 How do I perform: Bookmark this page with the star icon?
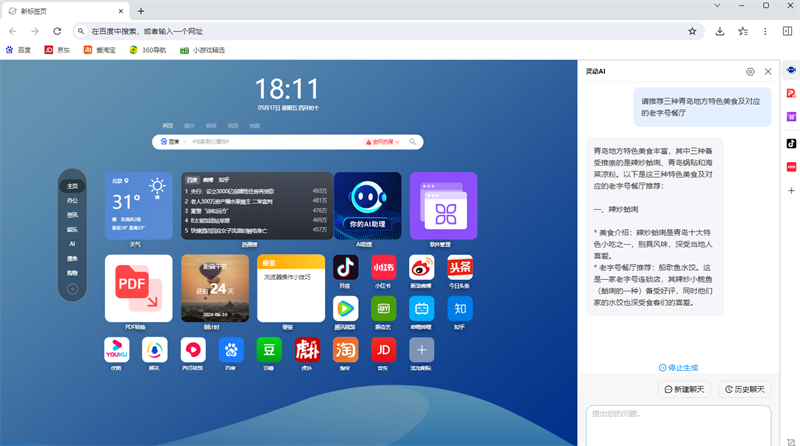click(692, 31)
